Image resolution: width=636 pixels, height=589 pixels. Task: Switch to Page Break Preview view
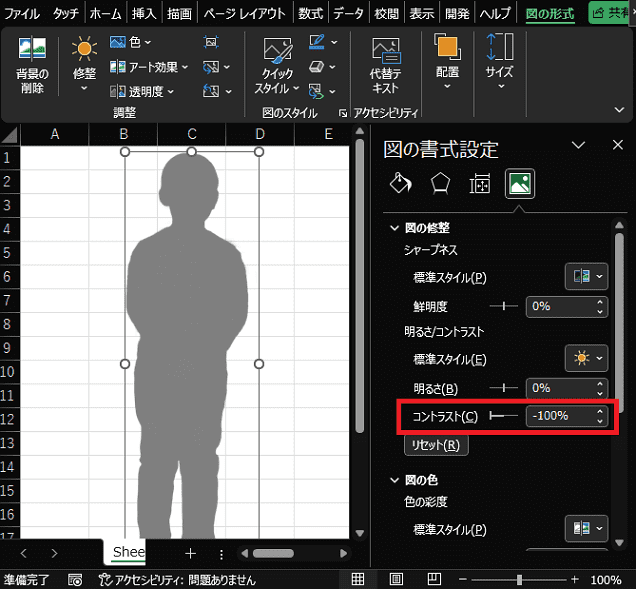(436, 579)
